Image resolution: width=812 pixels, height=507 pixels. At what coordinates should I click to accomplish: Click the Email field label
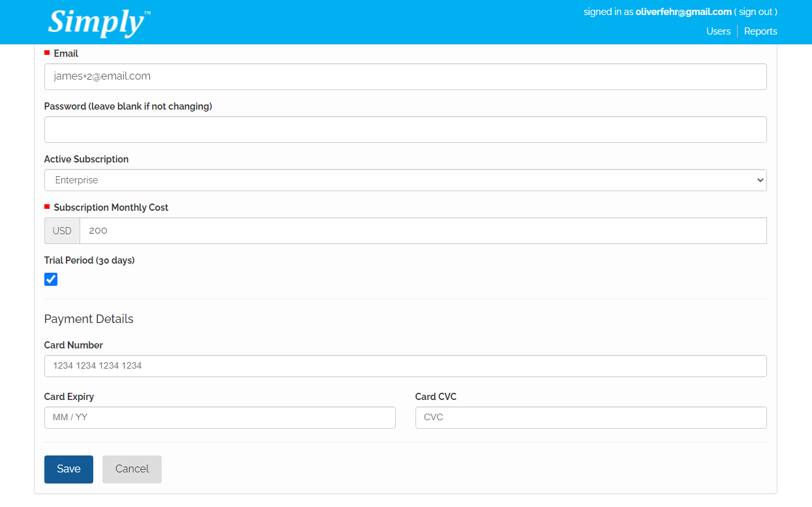(x=66, y=54)
